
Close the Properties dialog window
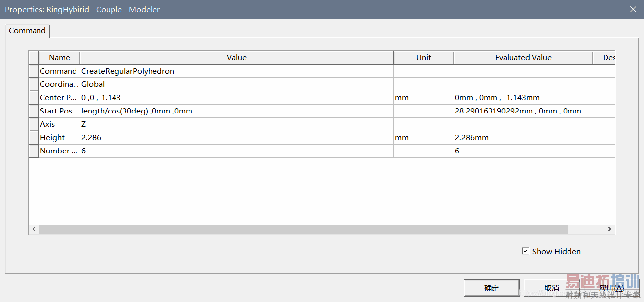pyautogui.click(x=633, y=9)
